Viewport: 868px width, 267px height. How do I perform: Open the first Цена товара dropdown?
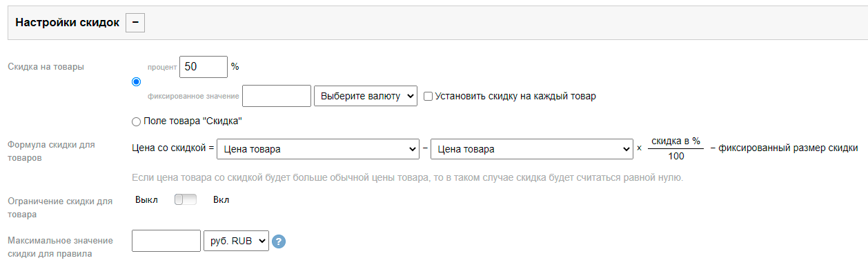318,149
